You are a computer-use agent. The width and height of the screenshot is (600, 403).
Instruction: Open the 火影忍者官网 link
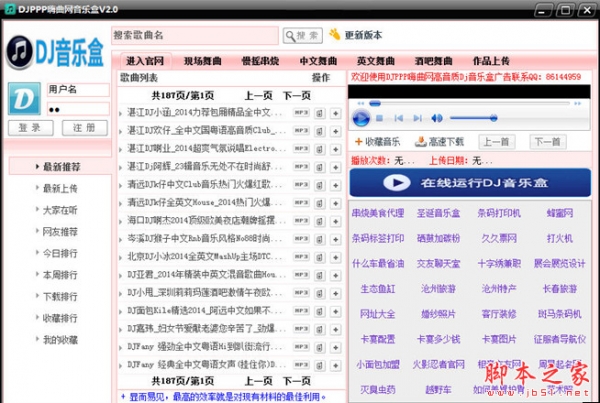(x=439, y=364)
